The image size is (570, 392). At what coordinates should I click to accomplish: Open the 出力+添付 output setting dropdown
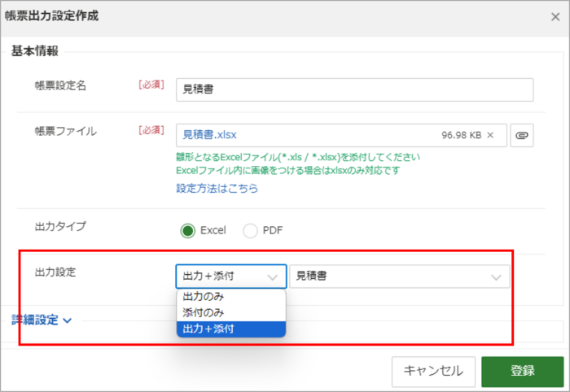(x=230, y=277)
